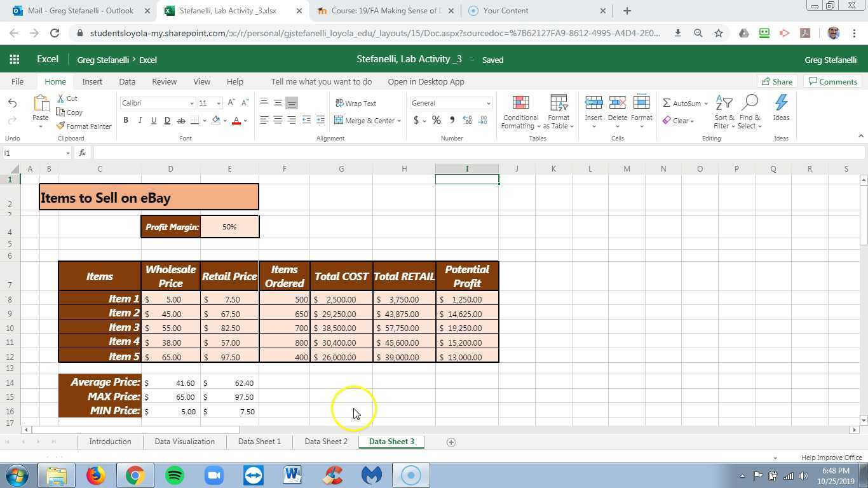868x488 pixels.
Task: Expand the AutoSum dropdown arrow
Action: tap(705, 104)
